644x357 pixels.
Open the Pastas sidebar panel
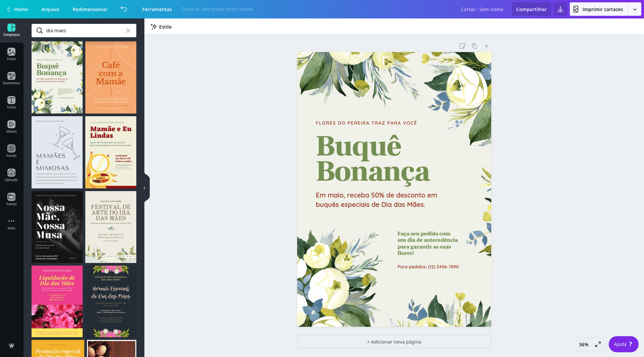[x=11, y=199]
